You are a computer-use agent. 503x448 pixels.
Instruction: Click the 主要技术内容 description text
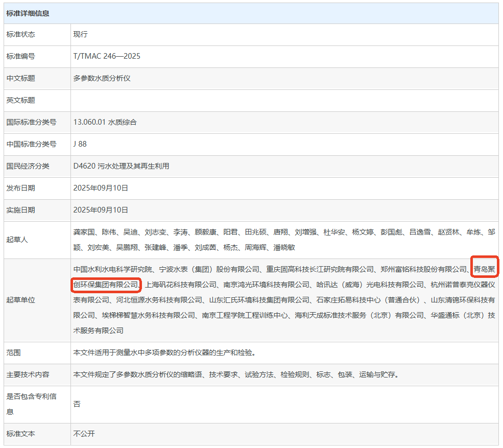tap(235, 374)
